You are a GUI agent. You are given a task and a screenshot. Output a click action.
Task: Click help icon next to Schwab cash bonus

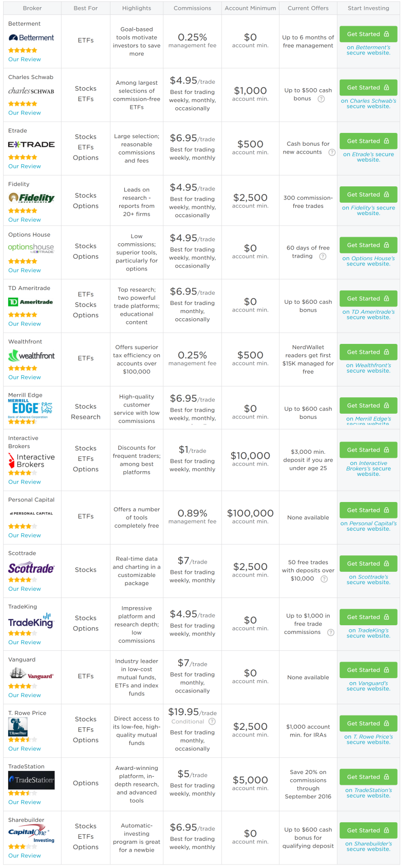tap(321, 99)
